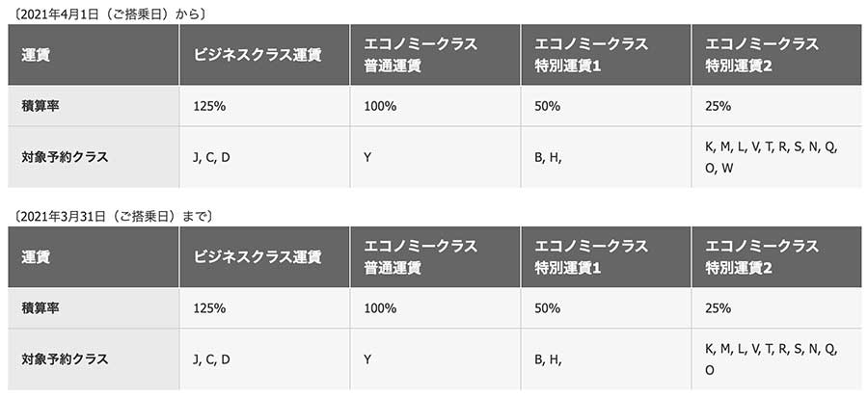
Task: Select the 25% cell in second table
Action: coord(776,308)
